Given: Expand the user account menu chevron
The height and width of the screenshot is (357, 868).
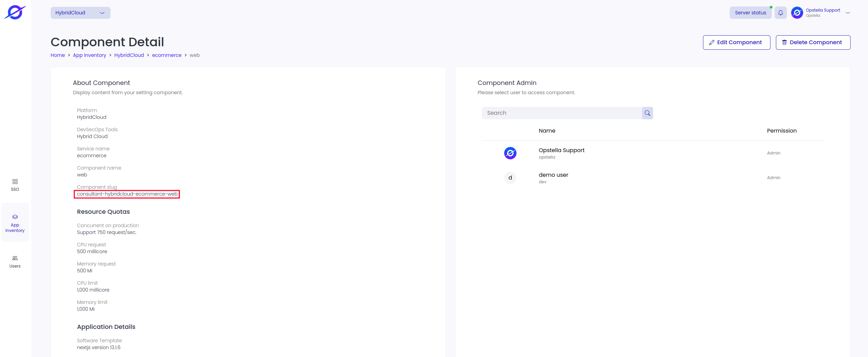Looking at the screenshot, I should coord(848,13).
